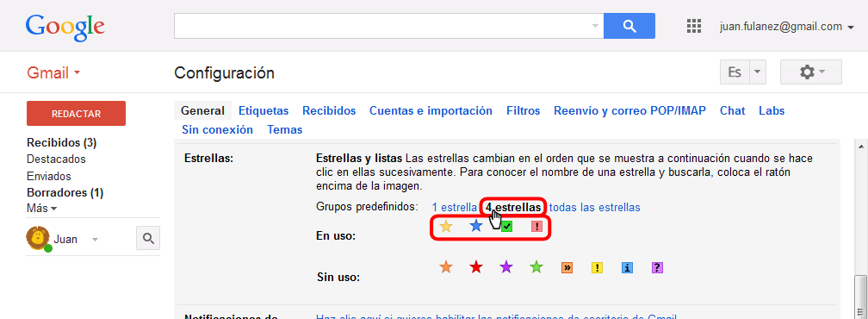Select the yellow exclamation icon
This screenshot has height=319, width=868.
coord(597,268)
